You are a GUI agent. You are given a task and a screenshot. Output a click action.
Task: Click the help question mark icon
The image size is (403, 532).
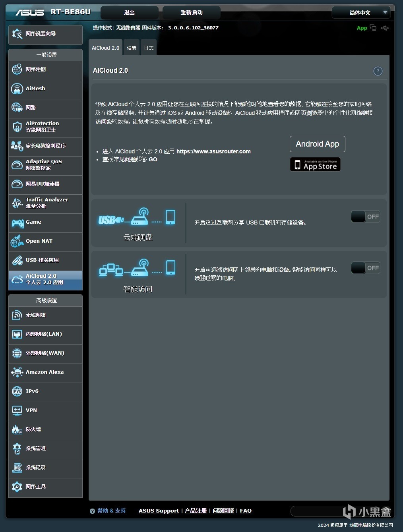tap(378, 71)
